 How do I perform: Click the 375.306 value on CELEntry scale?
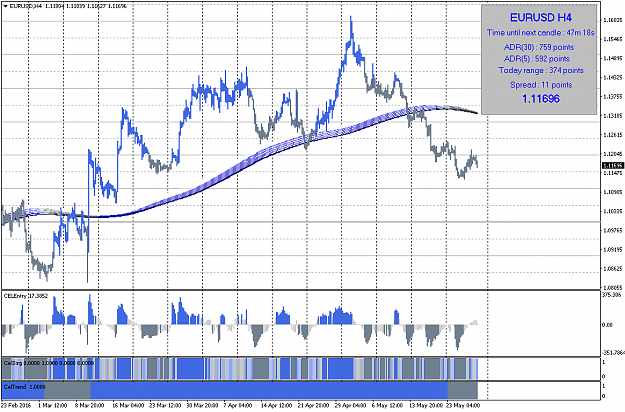tap(613, 295)
